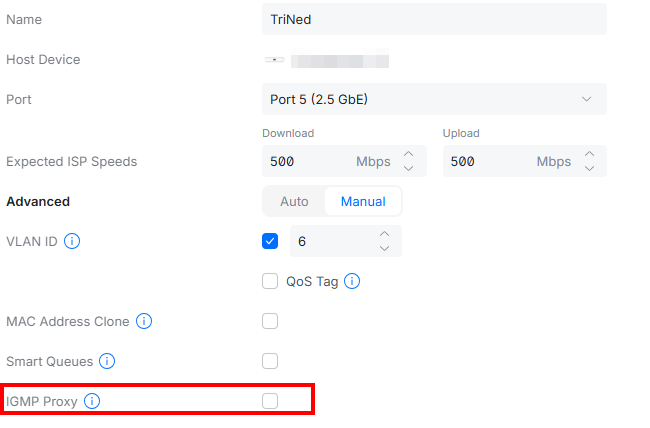Enable the MAC Address Clone checkbox
650x428 pixels.
click(x=270, y=322)
